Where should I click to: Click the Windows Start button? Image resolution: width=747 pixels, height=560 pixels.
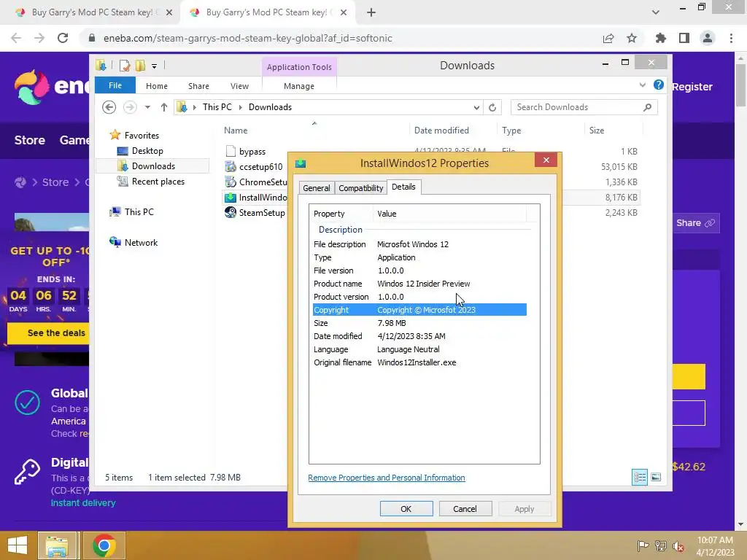coord(18,545)
